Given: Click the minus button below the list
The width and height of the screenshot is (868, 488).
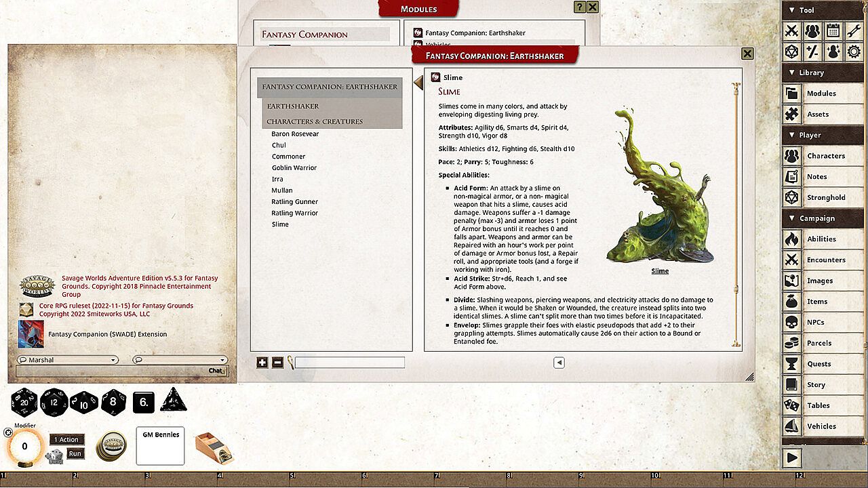Looking at the screenshot, I should point(277,363).
